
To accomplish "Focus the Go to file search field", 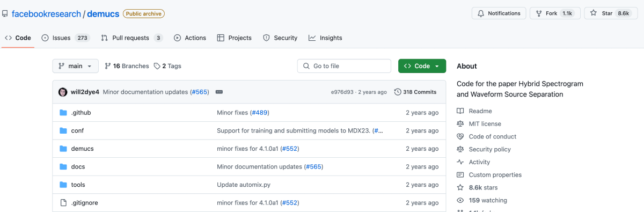I will click(x=344, y=66).
